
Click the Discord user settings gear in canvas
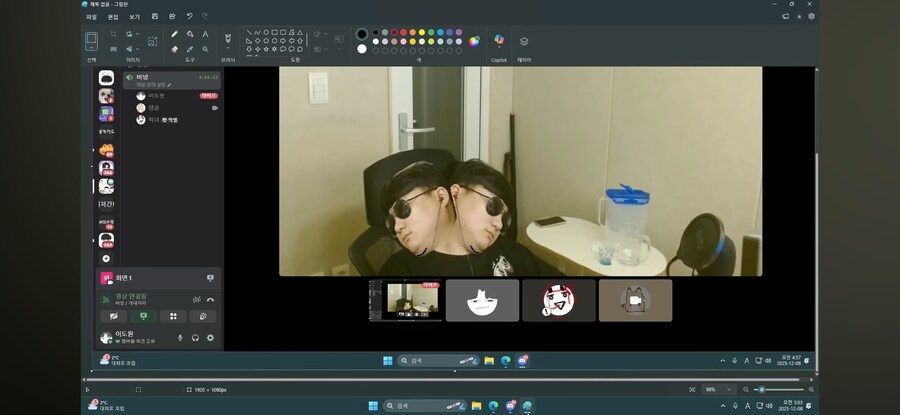tap(210, 338)
